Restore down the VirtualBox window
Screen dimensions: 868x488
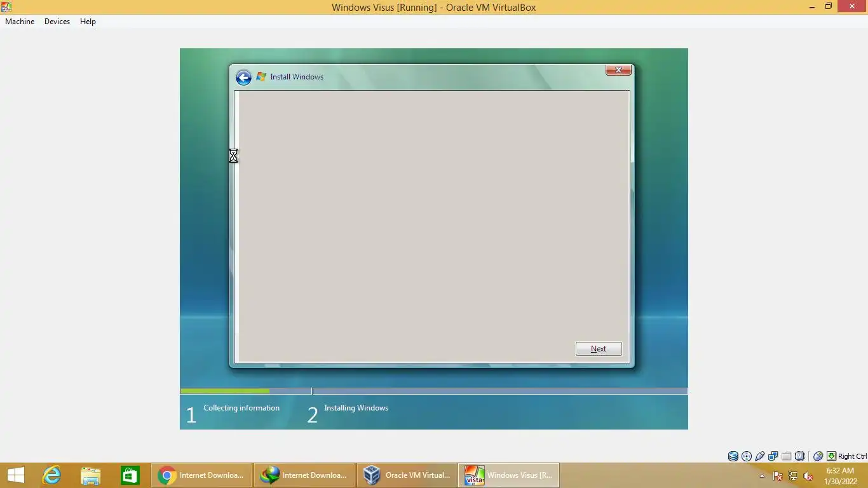tap(829, 7)
